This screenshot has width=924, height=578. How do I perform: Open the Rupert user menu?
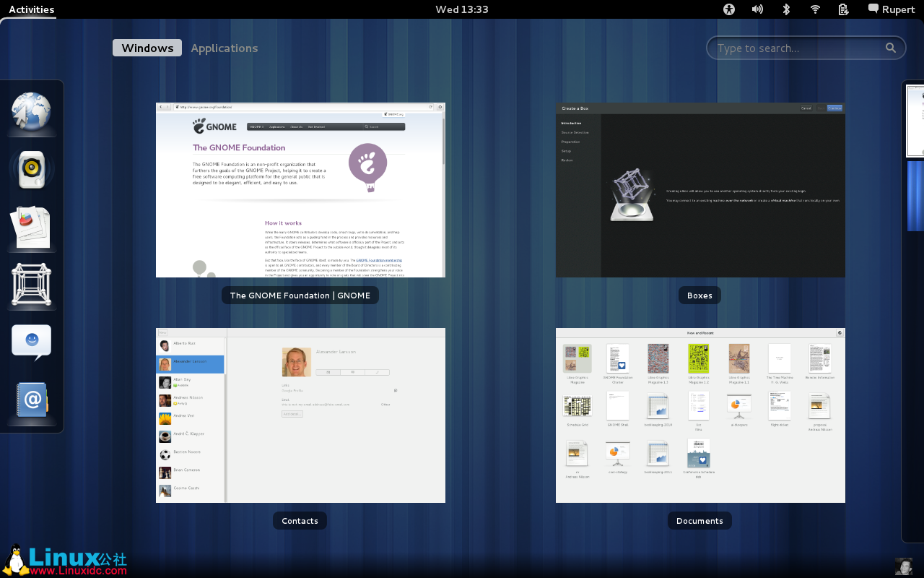click(x=892, y=9)
